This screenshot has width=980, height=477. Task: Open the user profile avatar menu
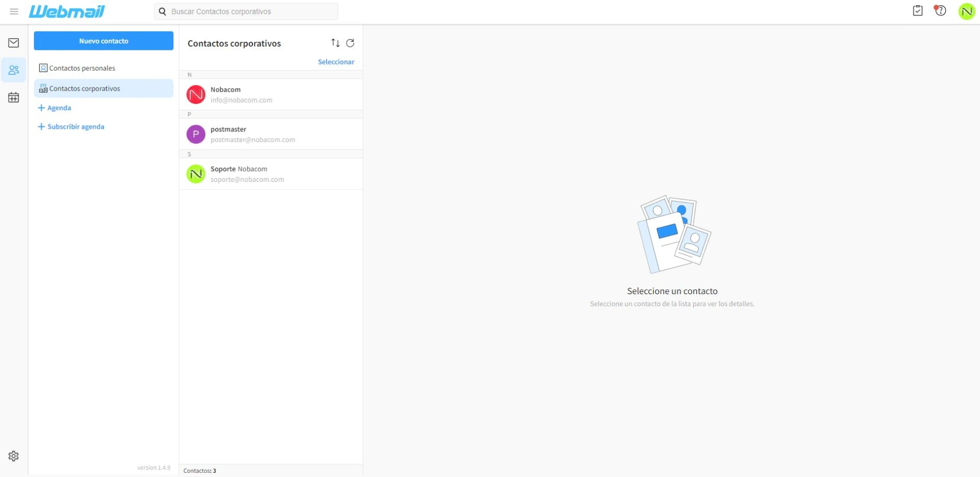(966, 11)
